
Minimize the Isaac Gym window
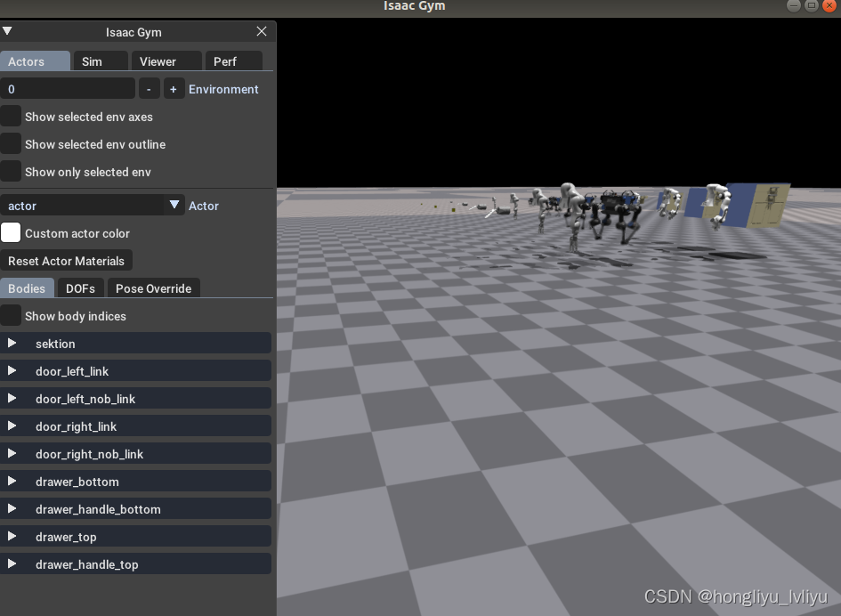[x=794, y=5]
